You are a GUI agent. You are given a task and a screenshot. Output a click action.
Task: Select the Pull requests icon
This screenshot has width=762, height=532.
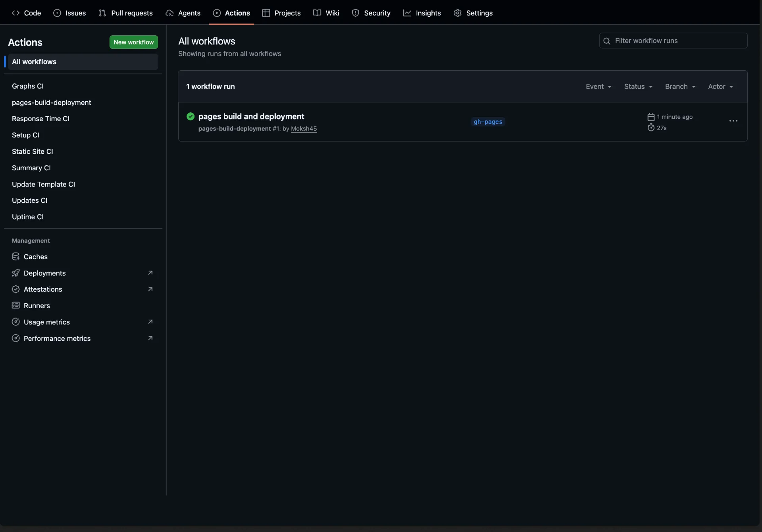[x=102, y=13]
